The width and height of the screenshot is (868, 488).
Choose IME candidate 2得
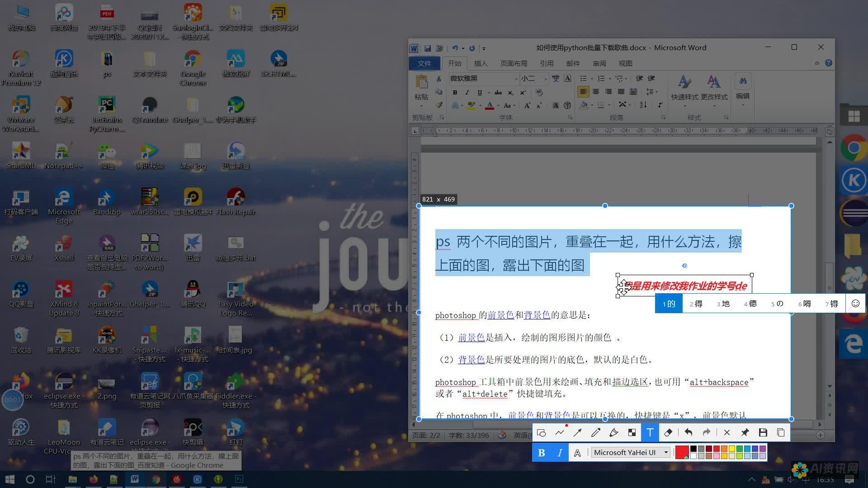tap(696, 304)
